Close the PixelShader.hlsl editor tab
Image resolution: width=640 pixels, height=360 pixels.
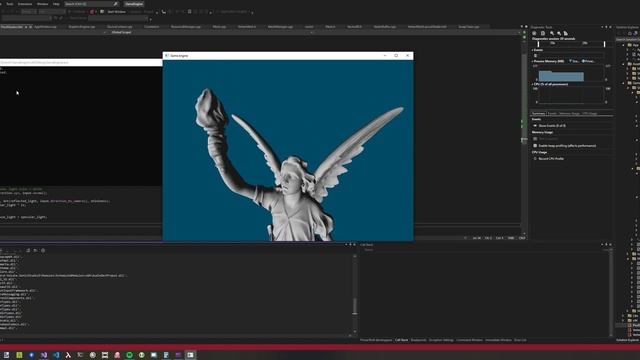(x=30, y=27)
